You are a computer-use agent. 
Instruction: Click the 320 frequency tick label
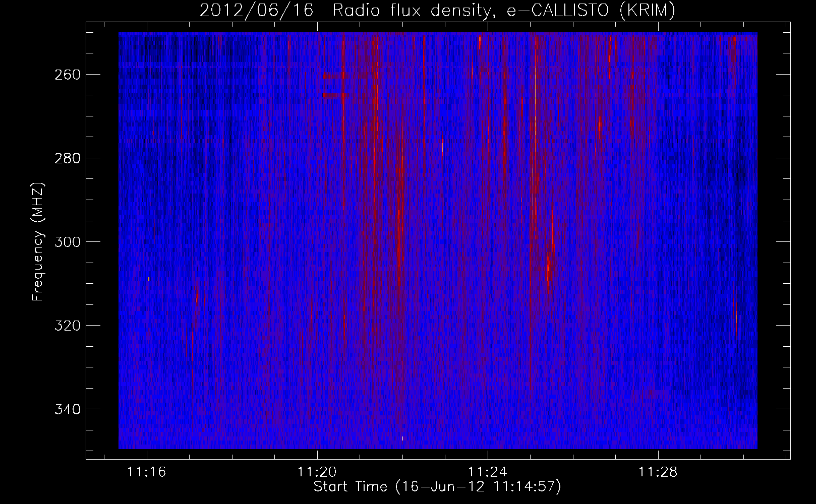pyautogui.click(x=67, y=326)
